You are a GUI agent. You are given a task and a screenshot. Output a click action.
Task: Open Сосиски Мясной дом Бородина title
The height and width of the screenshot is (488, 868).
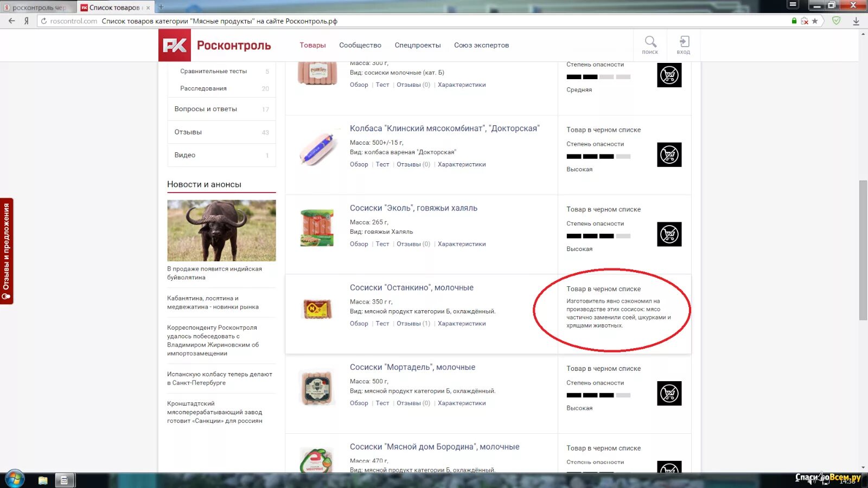[435, 447]
